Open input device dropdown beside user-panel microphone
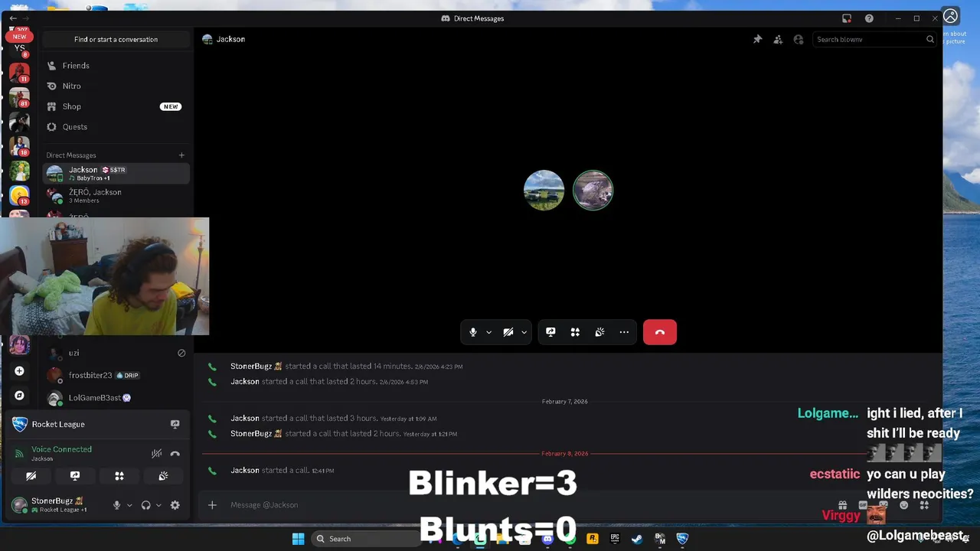 click(x=129, y=505)
